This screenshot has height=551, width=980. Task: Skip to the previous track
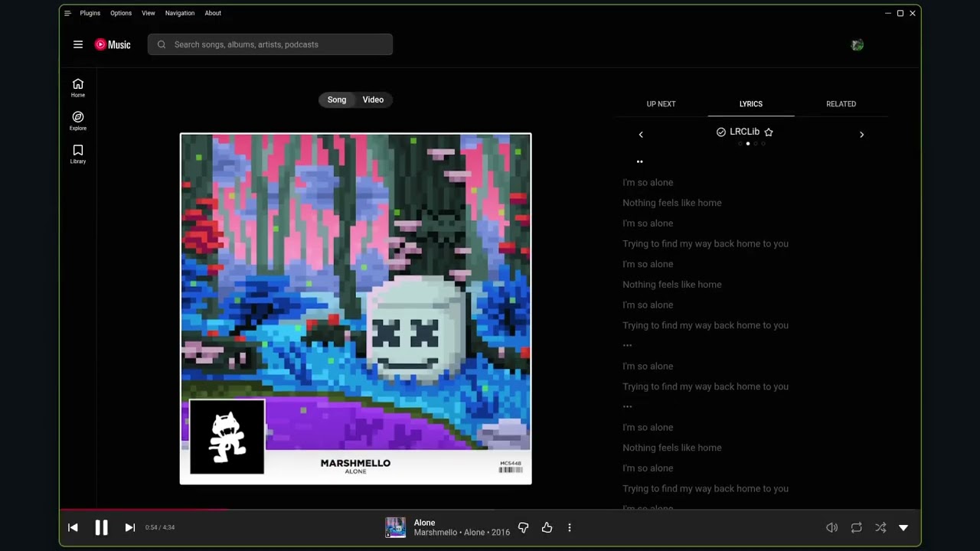click(x=73, y=527)
